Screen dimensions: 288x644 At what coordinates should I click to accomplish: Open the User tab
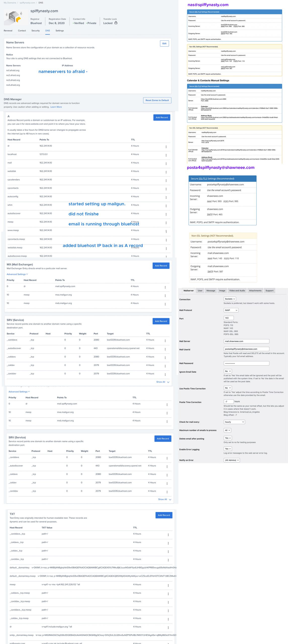(200, 291)
